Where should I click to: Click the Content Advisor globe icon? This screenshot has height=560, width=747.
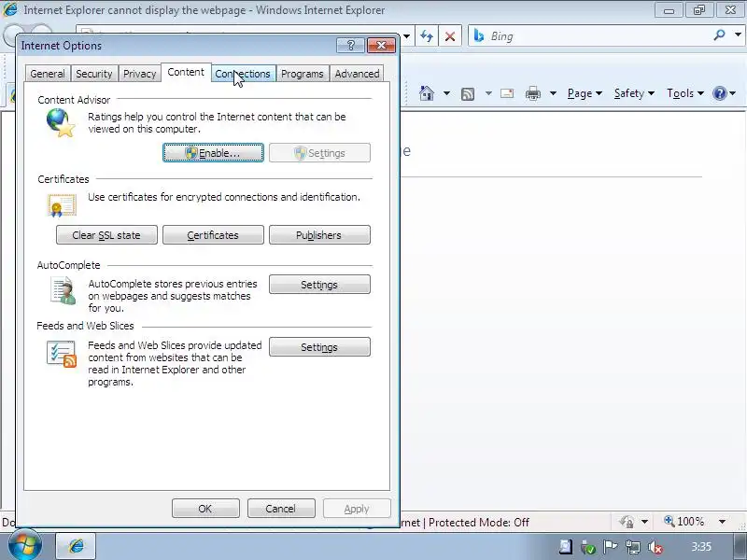[x=61, y=123]
